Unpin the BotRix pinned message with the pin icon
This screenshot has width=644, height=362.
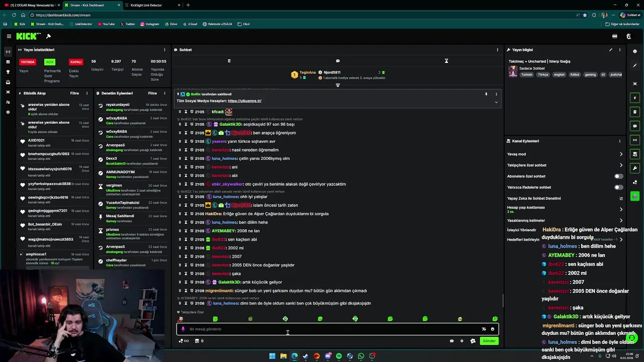coord(486,94)
